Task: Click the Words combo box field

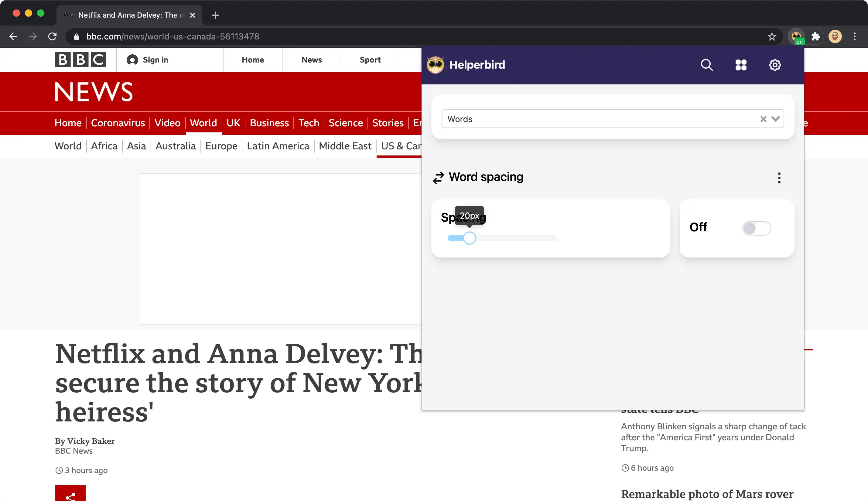Action: pyautogui.click(x=613, y=119)
